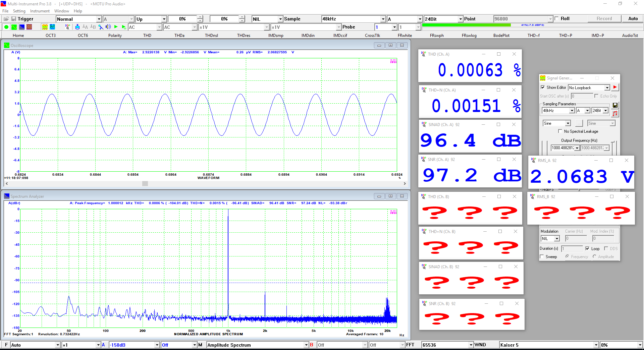Click the Spectrum Analyzer panel title icon
This screenshot has height=350, width=644.
7,196
